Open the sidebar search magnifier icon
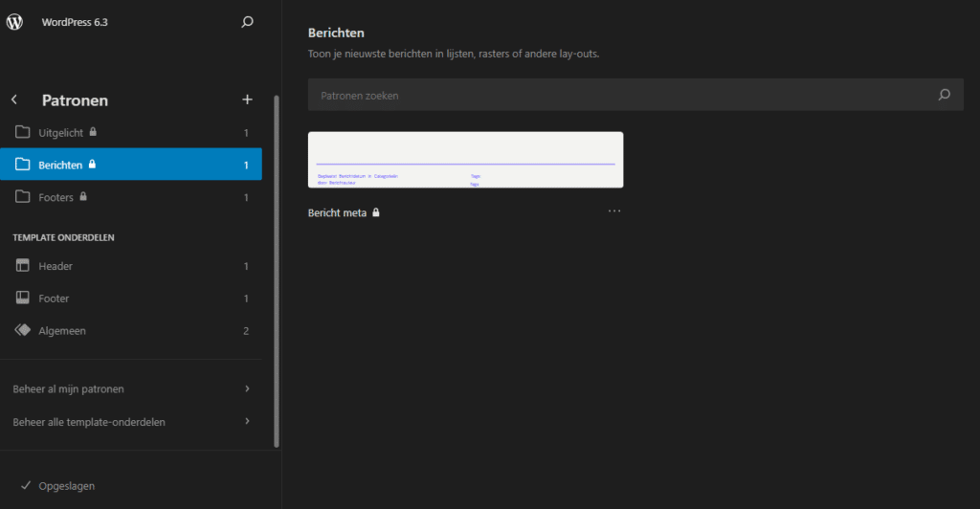 point(247,22)
